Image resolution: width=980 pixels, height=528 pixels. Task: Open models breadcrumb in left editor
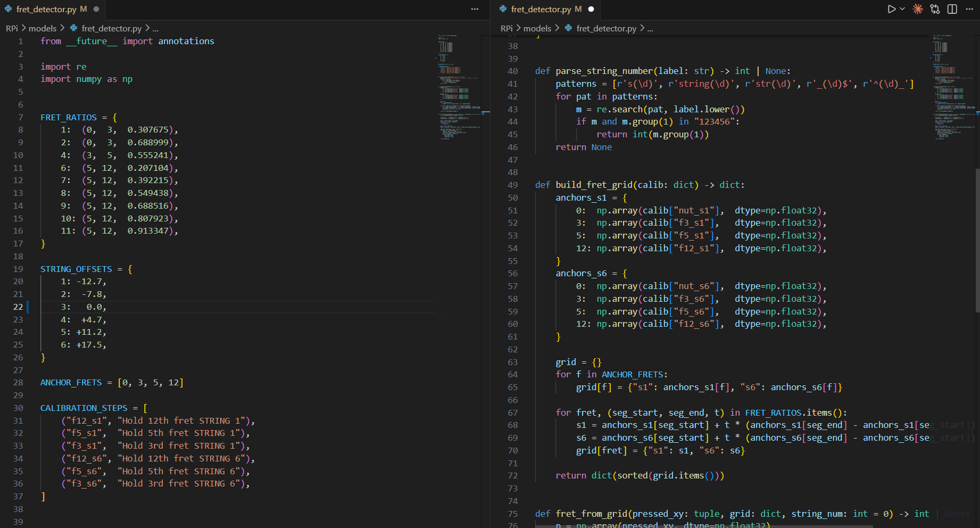click(43, 28)
